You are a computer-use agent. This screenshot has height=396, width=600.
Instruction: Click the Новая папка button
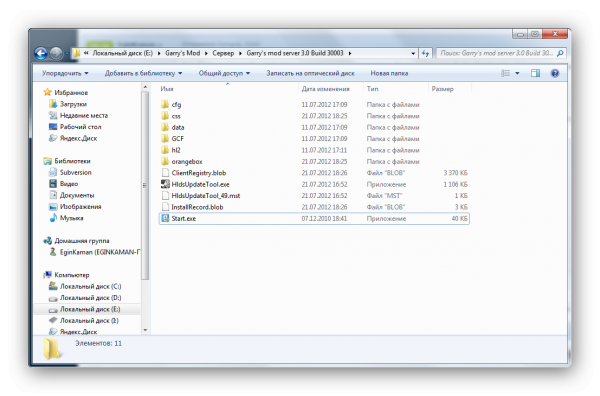(389, 73)
